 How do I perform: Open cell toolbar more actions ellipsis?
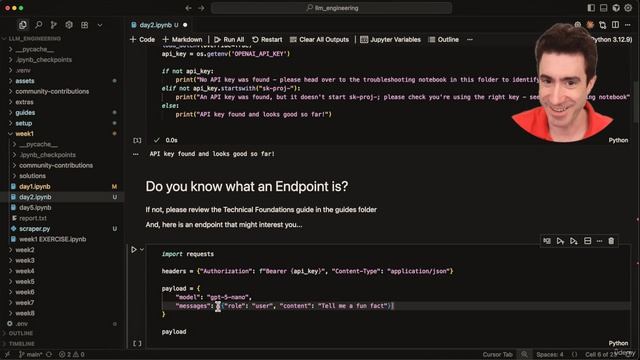pos(599,241)
